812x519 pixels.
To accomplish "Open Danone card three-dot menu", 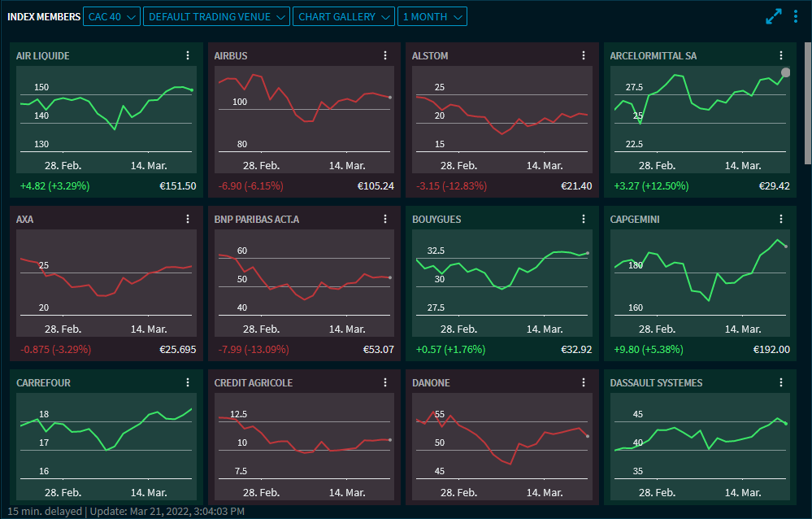I will 584,382.
